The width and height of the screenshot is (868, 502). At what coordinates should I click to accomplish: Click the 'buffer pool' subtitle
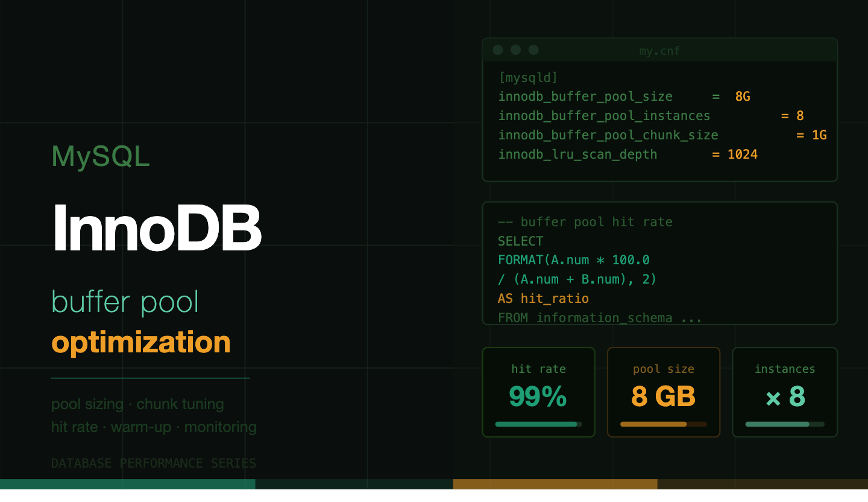coord(125,302)
